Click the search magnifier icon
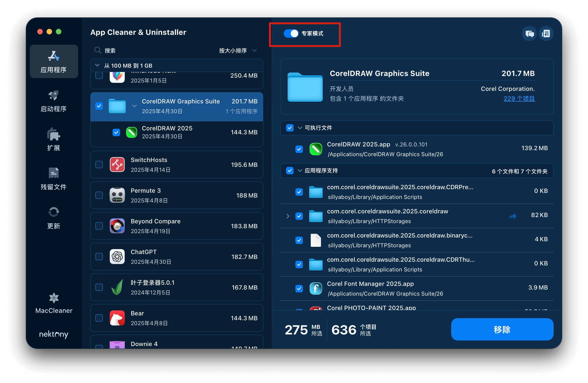Image resolution: width=588 pixels, height=383 pixels. (98, 50)
